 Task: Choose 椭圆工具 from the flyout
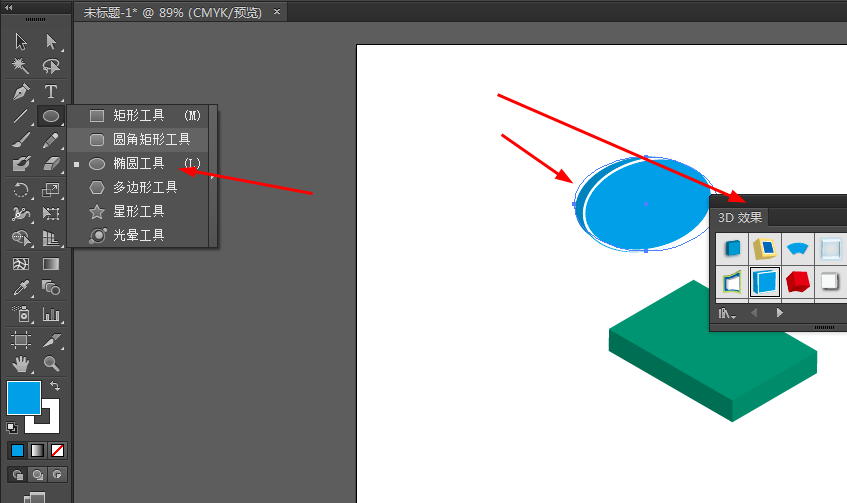(x=138, y=164)
